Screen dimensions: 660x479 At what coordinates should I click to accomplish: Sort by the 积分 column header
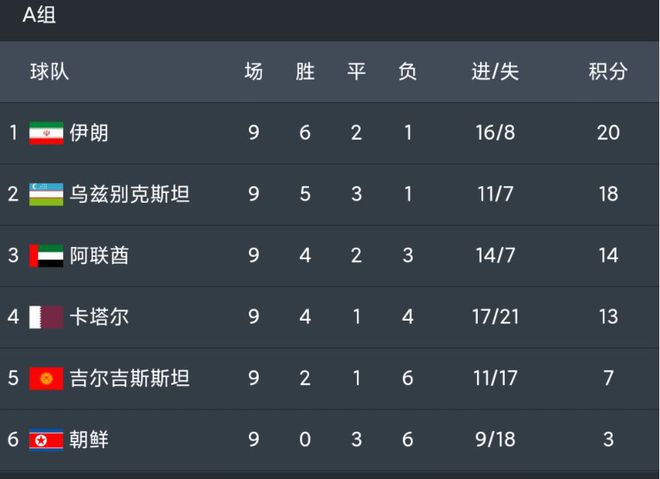point(608,72)
